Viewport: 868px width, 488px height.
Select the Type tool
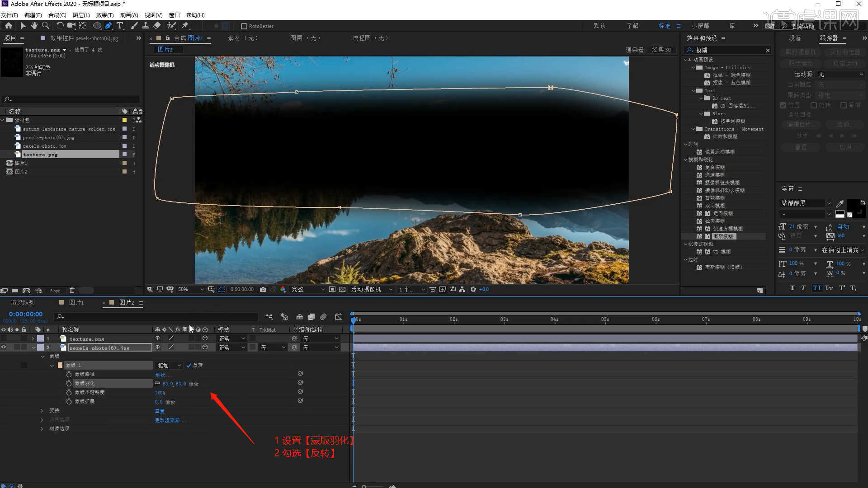click(x=120, y=26)
